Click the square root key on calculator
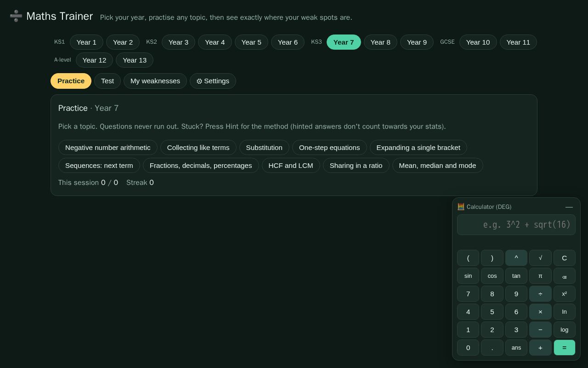Screen dimensions: 588x368 coord(540,258)
